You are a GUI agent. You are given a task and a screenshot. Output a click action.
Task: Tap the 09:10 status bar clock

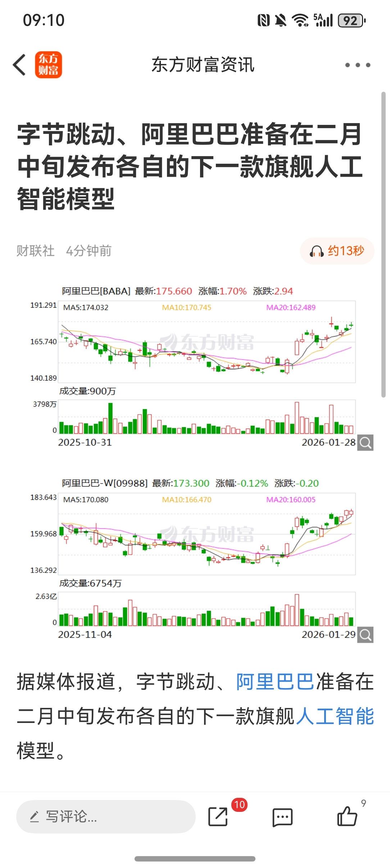tap(44, 20)
